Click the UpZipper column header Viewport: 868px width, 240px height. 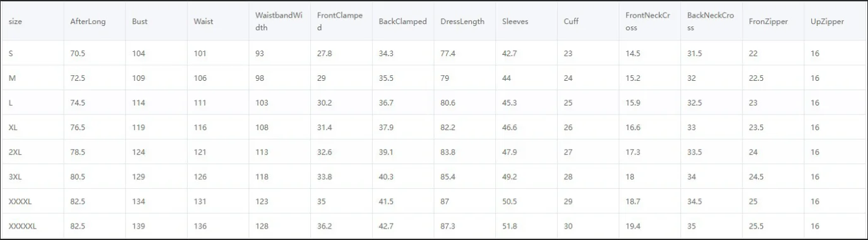827,21
